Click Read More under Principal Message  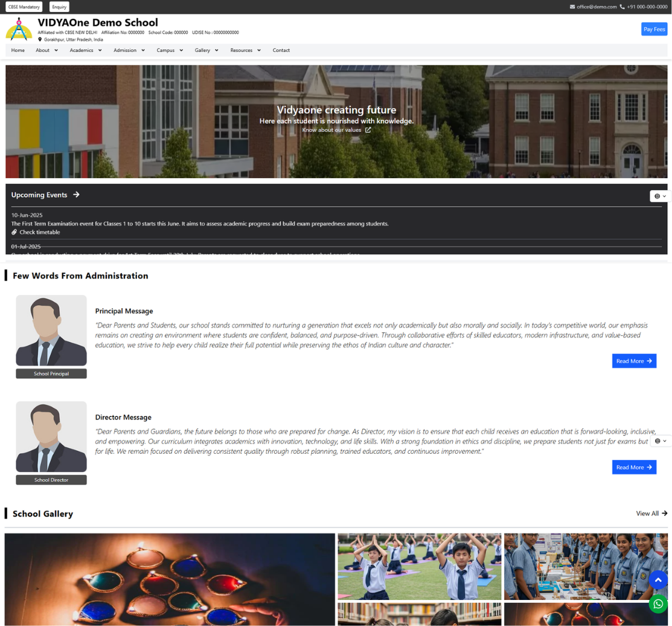coord(634,361)
